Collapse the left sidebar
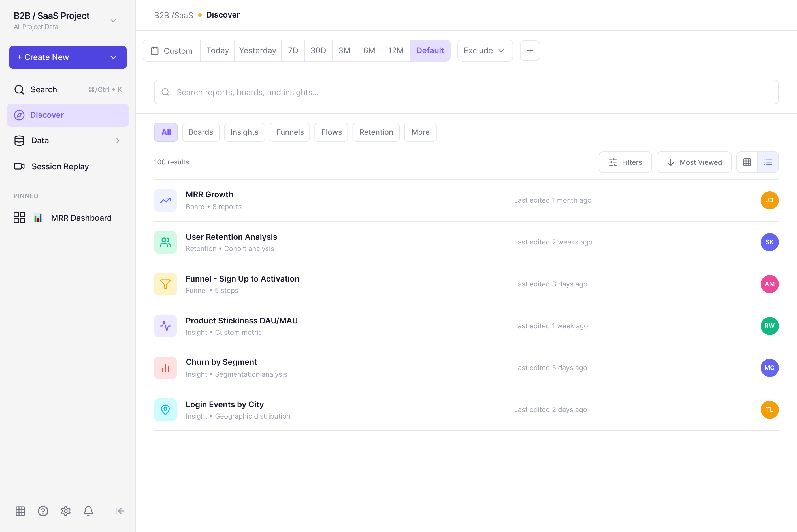Screen dimensions: 797x532 (x=120, y=511)
